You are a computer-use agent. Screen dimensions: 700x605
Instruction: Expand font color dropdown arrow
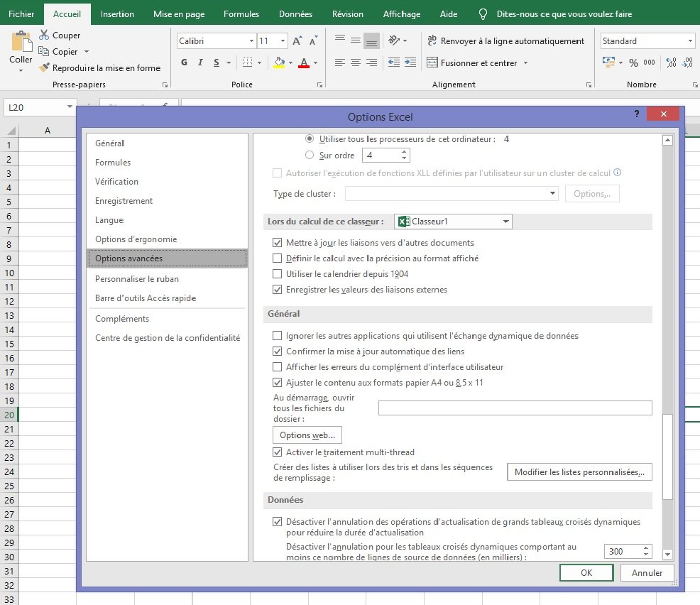point(315,63)
